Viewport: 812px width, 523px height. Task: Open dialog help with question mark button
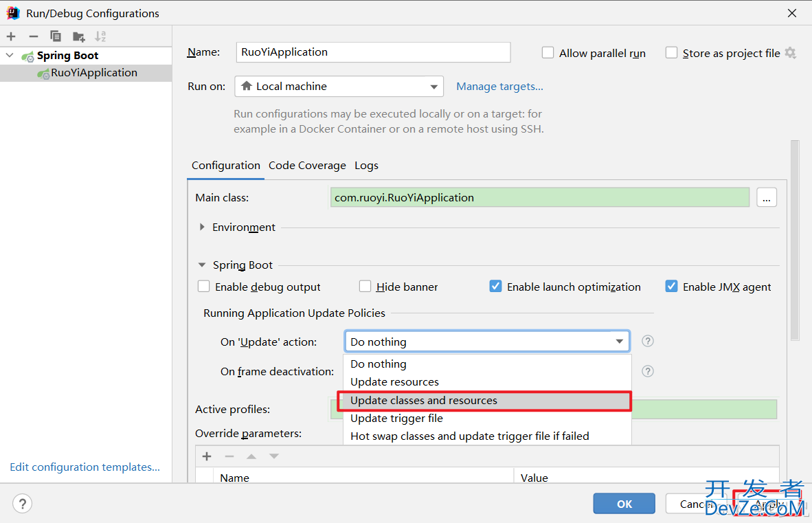coord(22,503)
